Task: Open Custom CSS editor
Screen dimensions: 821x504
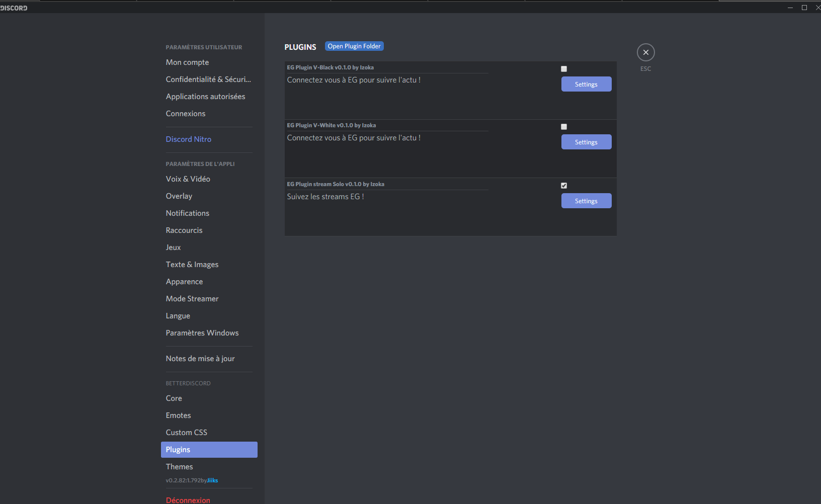Action: click(x=209, y=433)
